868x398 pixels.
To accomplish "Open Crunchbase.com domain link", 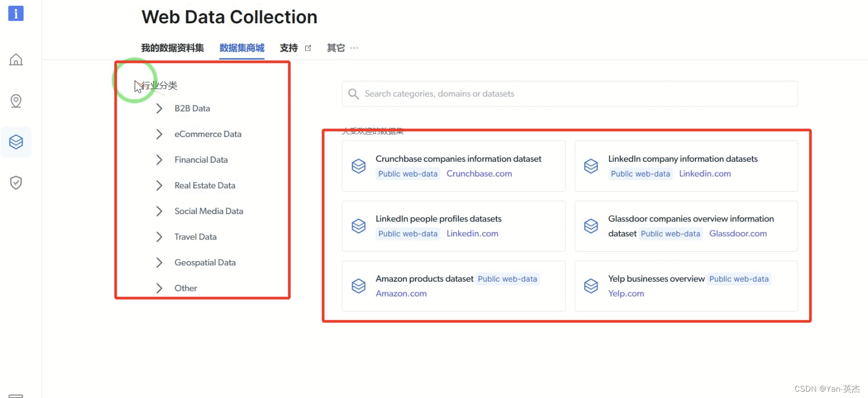I will pyautogui.click(x=479, y=174).
